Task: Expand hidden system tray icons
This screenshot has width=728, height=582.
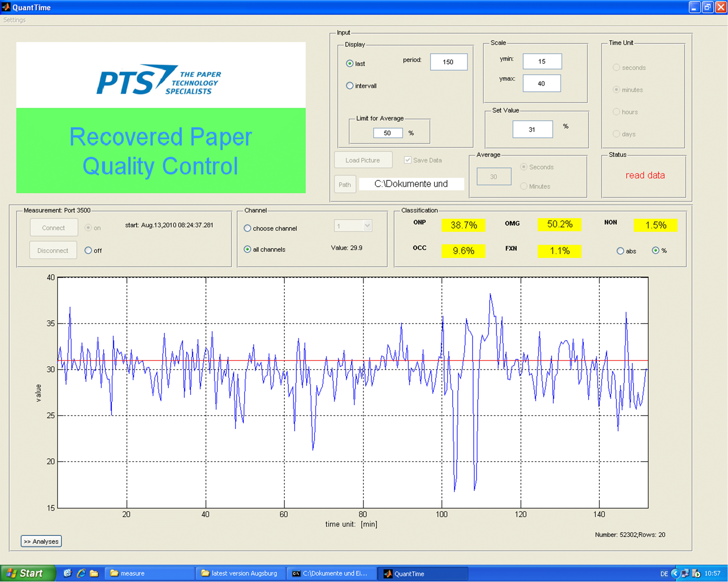Action: pos(675,573)
